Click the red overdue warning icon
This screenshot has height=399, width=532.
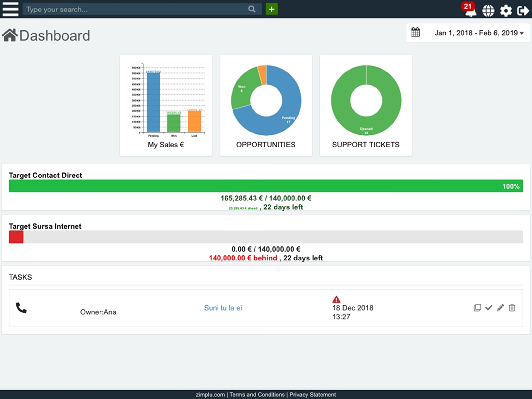pyautogui.click(x=336, y=299)
